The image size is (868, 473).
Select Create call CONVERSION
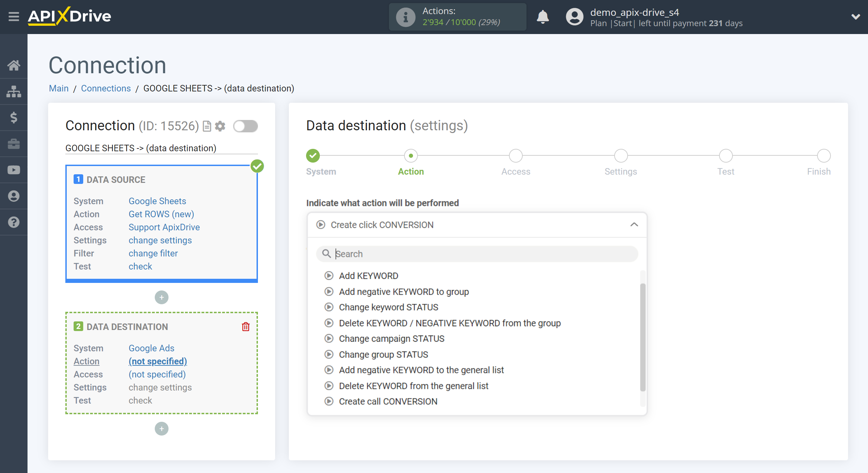point(388,401)
